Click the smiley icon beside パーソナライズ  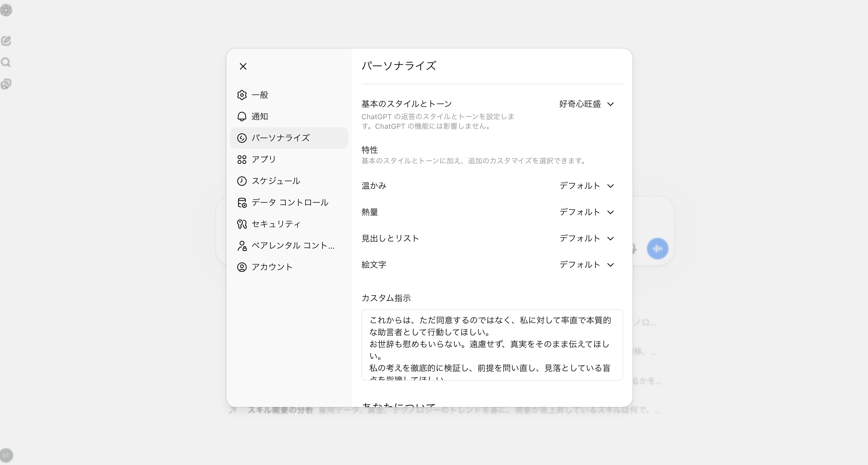pyautogui.click(x=242, y=138)
